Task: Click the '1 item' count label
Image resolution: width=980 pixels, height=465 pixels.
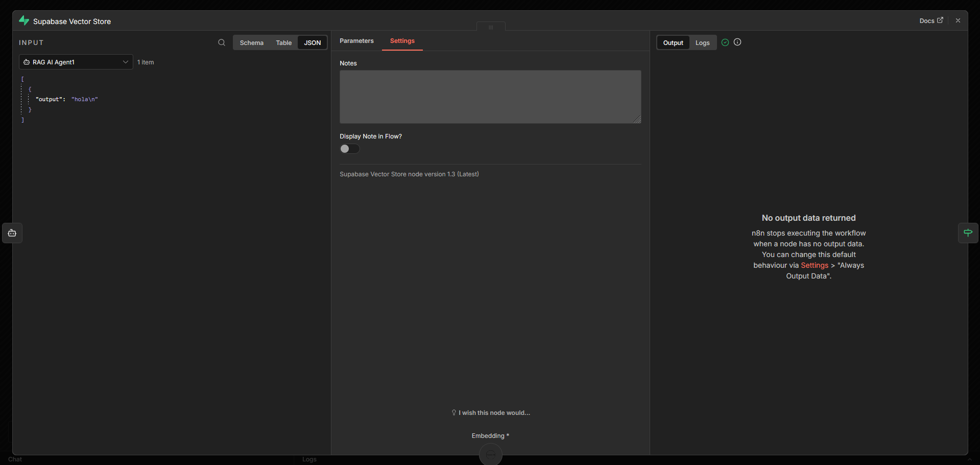Action: pyautogui.click(x=146, y=62)
